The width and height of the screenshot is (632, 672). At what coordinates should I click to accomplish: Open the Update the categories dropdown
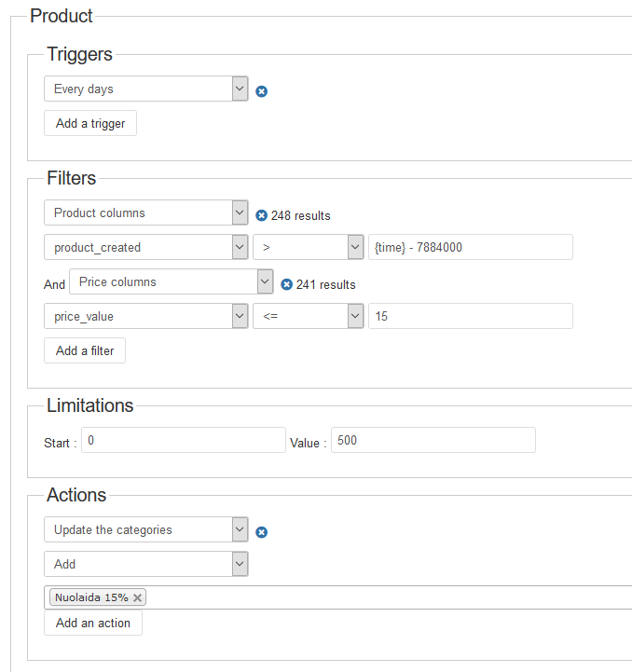point(146,529)
